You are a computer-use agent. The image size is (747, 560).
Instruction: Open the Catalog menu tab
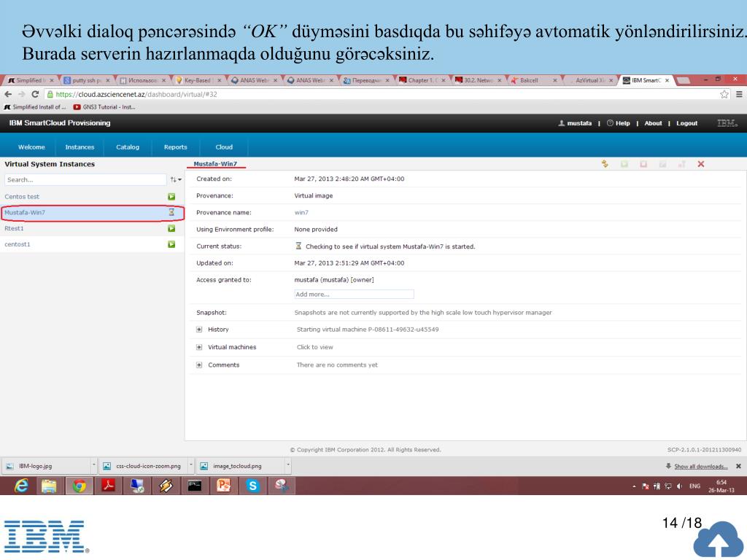click(128, 147)
